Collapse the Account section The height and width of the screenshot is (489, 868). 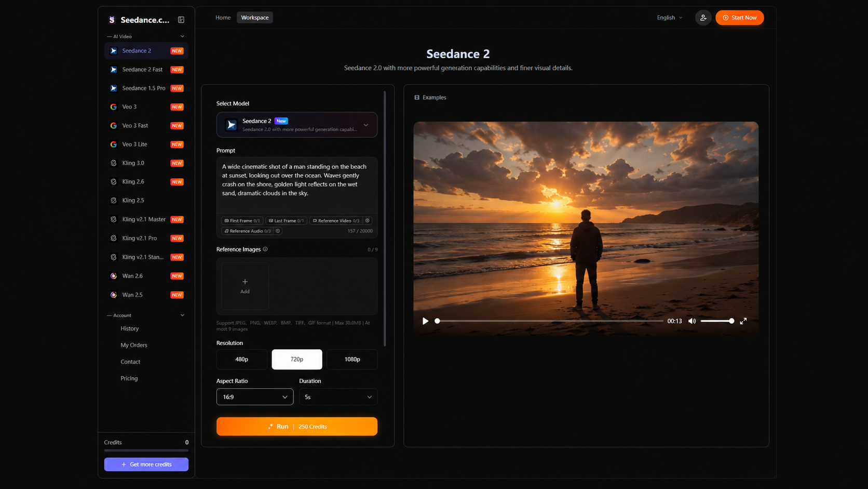[x=182, y=315]
